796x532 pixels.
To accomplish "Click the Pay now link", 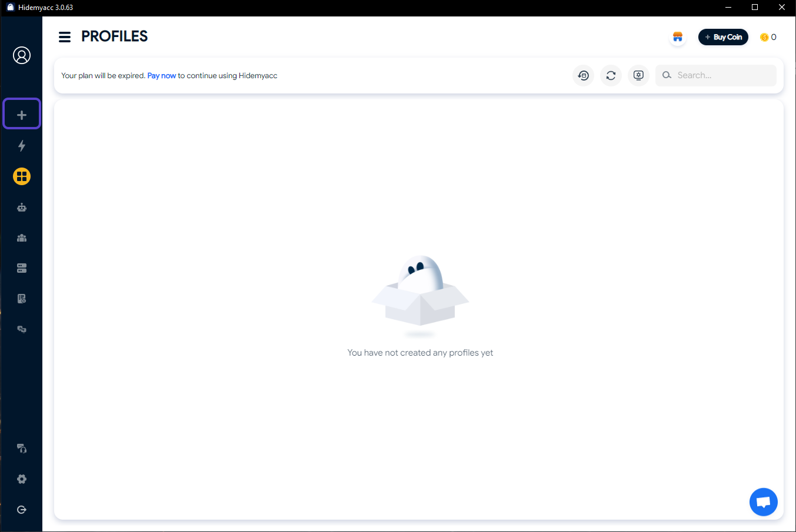I will (161, 75).
